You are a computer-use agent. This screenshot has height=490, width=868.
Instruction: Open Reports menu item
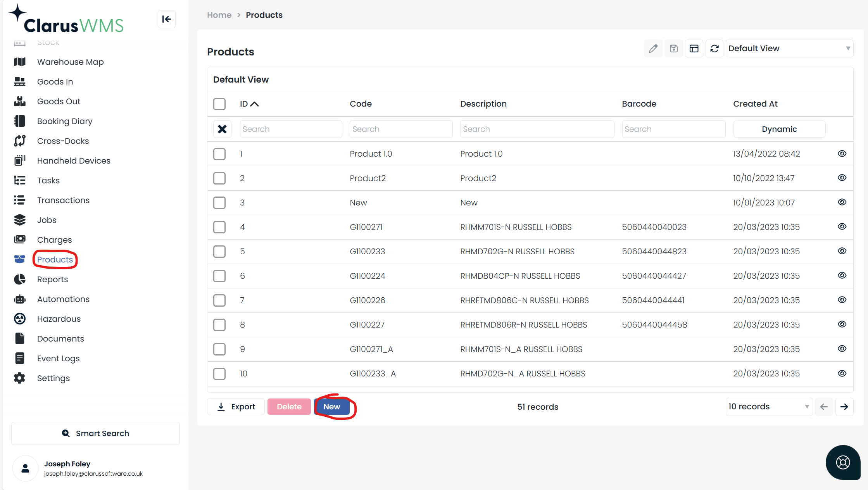[x=52, y=280]
